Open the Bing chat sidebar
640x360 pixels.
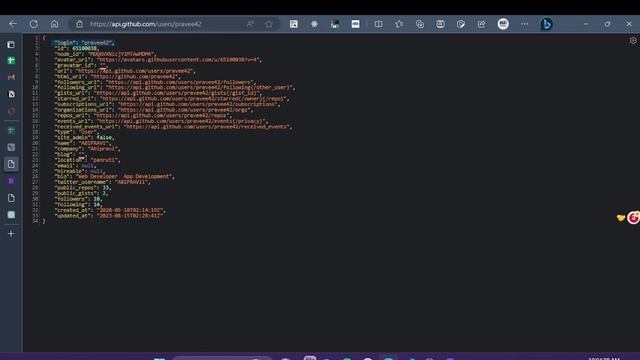click(547, 24)
